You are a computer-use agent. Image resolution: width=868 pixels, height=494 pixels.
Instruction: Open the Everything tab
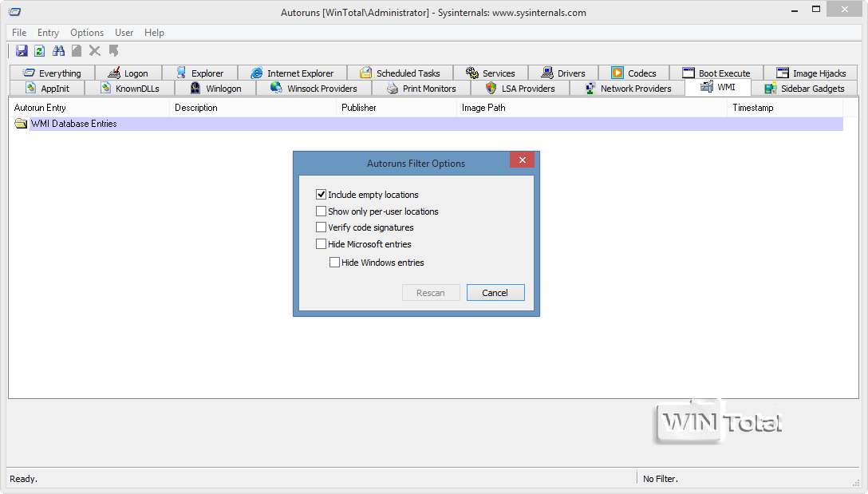pyautogui.click(x=52, y=73)
